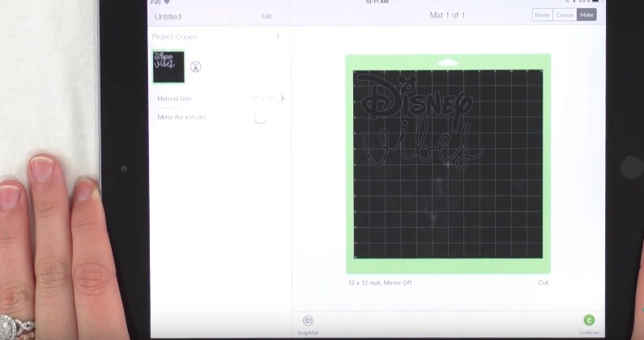Tap the Untitled project title

point(168,17)
